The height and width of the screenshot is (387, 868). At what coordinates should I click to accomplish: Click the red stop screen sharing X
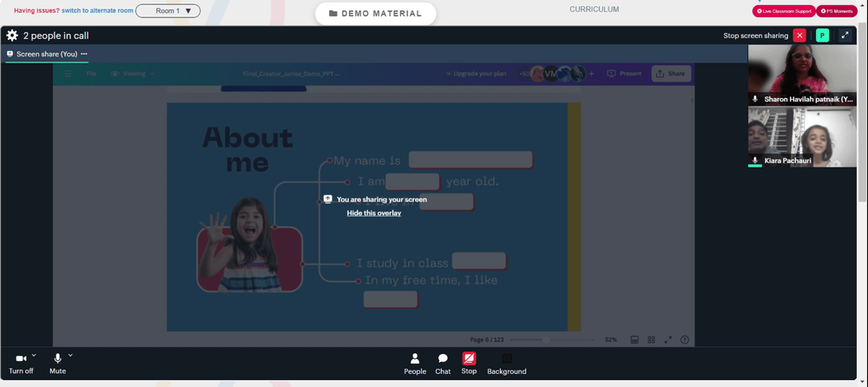coord(799,36)
